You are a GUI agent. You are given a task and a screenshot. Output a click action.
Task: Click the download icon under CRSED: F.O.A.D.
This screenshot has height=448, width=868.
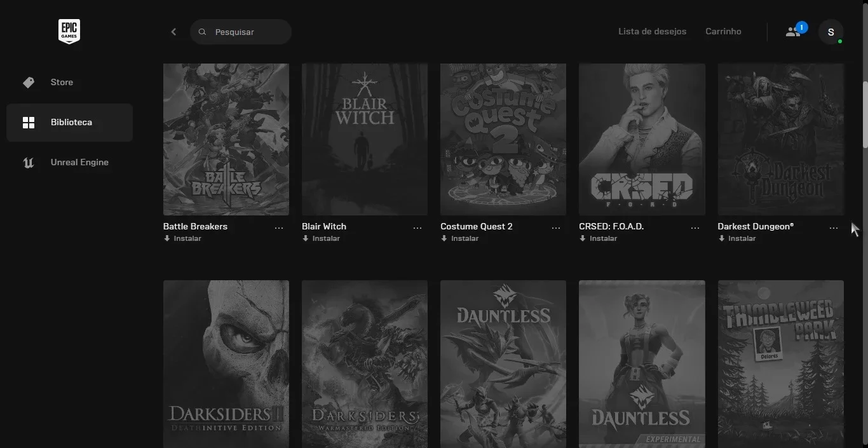[583, 238]
